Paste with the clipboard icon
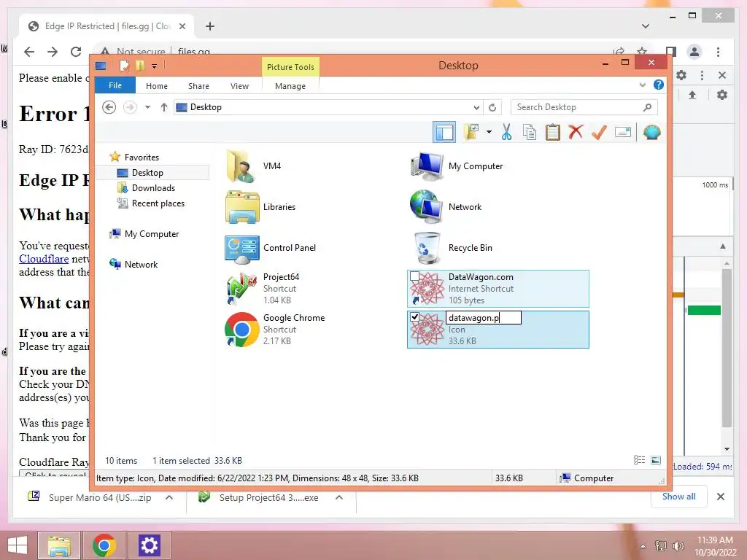Image resolution: width=747 pixels, height=560 pixels. (553, 132)
